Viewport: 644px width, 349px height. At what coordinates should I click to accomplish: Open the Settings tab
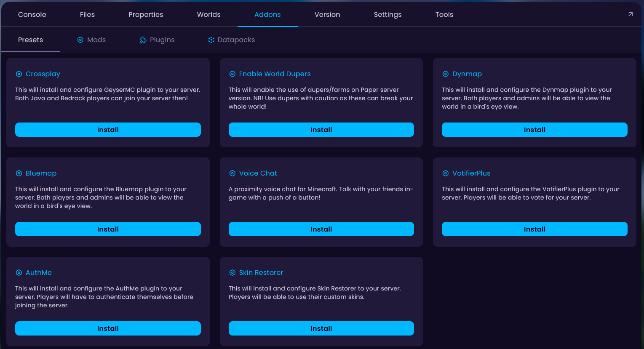click(x=388, y=14)
